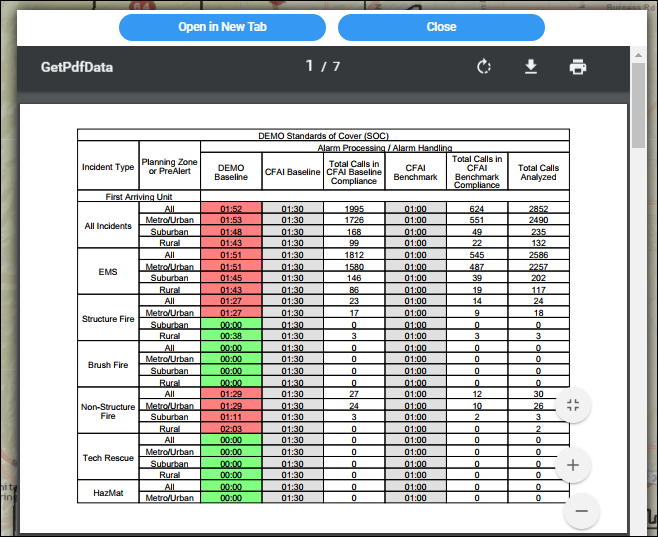Viewport: 658px width, 537px height.
Task: Click the Alarm Processing / Alarm Handling heading
Action: tap(384, 148)
